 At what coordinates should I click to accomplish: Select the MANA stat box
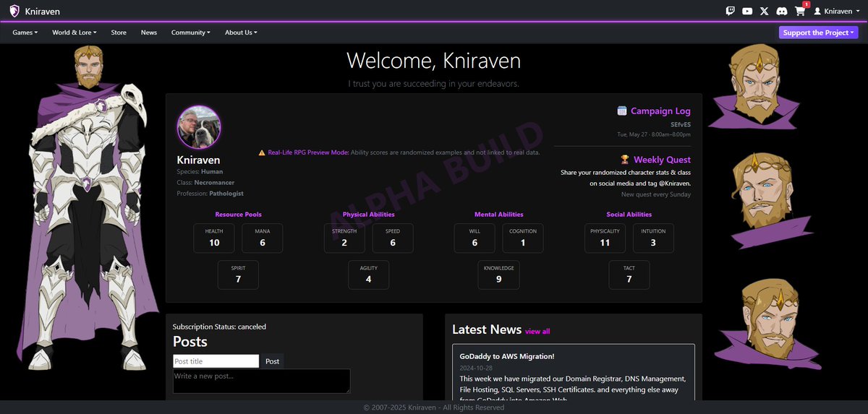click(x=263, y=238)
